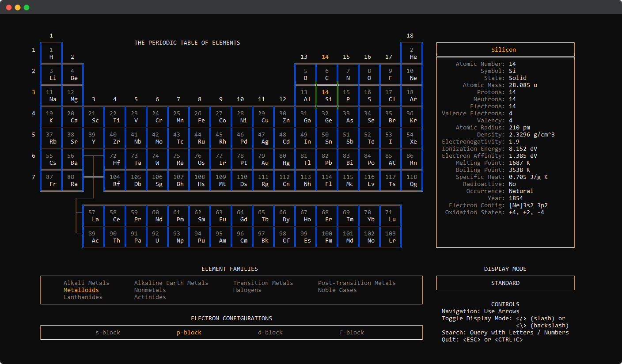622x364 pixels.
Task: Select Ytterbium (Yb), element 70
Action: 369,216
